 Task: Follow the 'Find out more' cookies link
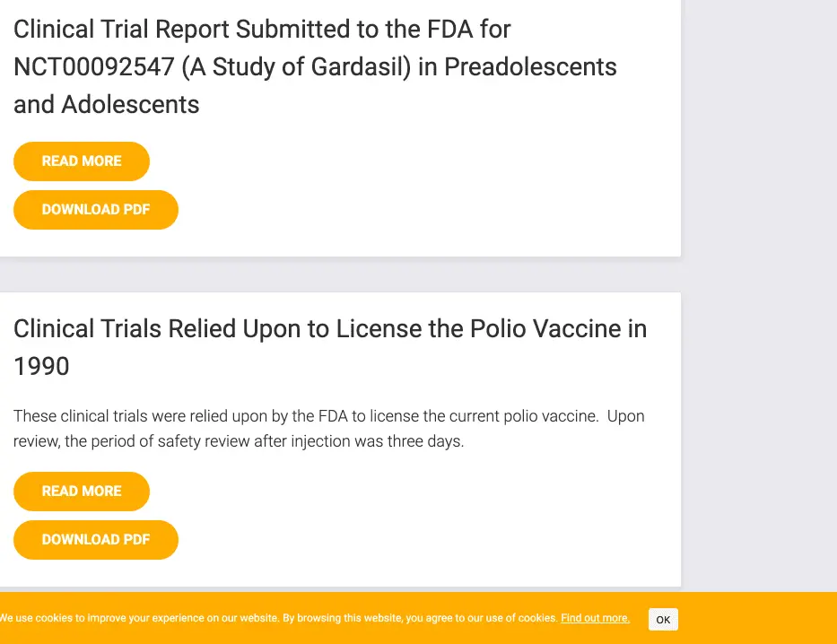pos(595,619)
